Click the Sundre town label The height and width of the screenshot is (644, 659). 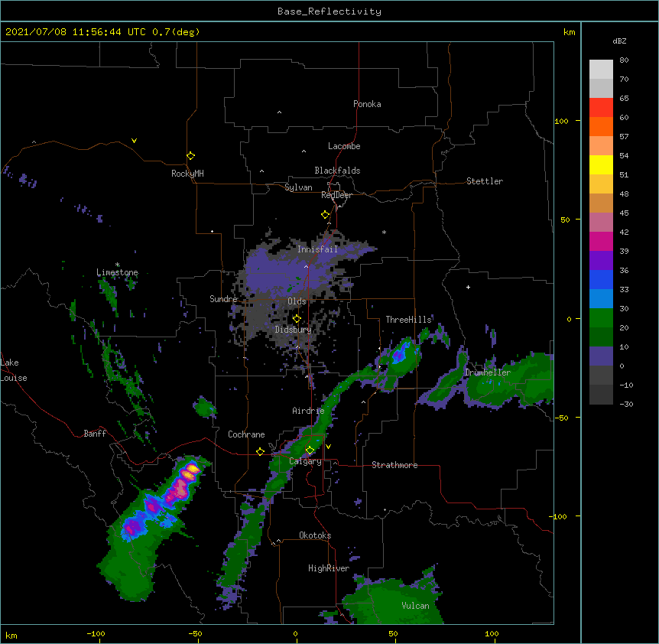223,299
